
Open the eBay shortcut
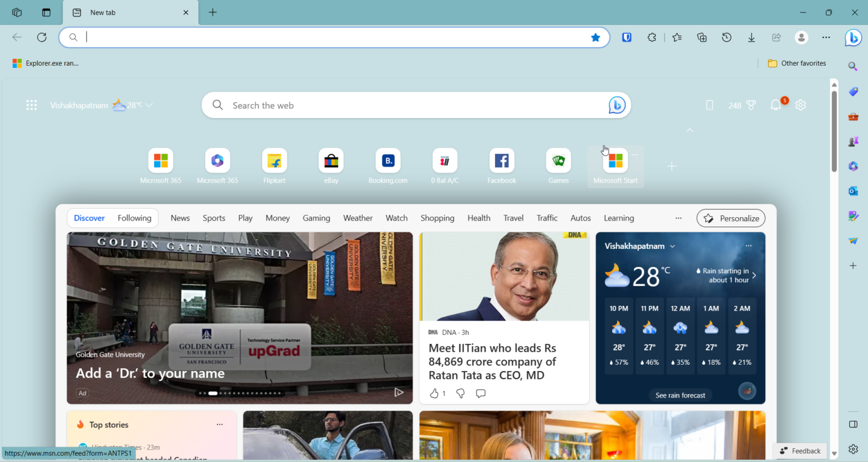coord(331,160)
